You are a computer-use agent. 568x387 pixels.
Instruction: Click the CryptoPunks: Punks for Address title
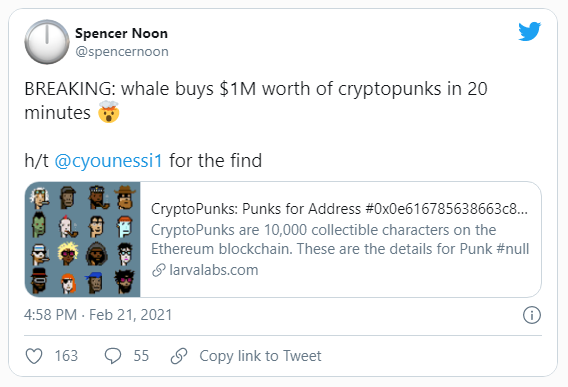pyautogui.click(x=339, y=209)
